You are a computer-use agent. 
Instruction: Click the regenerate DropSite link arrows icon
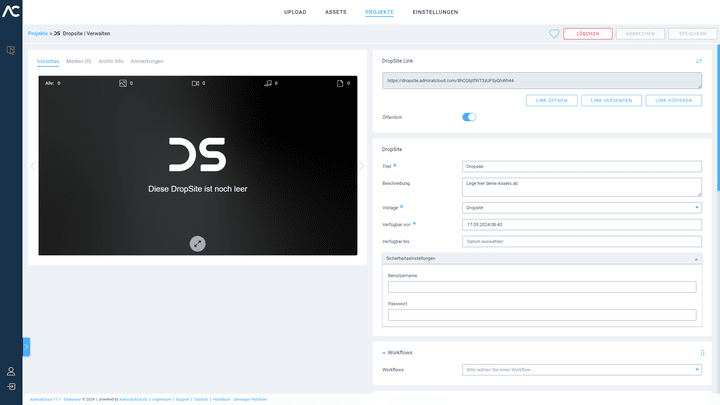point(699,61)
